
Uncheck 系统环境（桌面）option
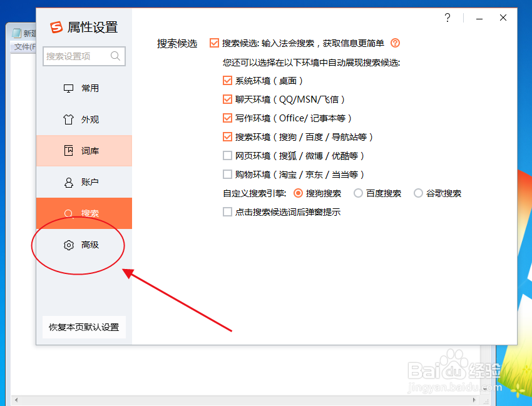pos(228,80)
